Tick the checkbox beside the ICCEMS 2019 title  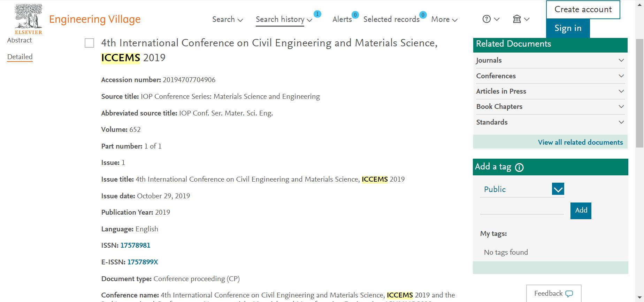(x=90, y=43)
